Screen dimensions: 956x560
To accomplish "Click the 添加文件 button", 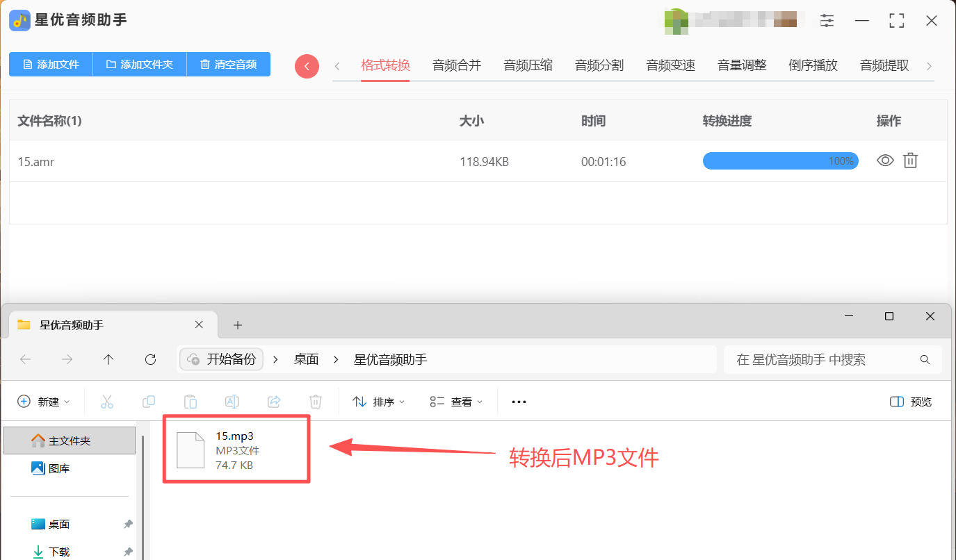I will [51, 64].
